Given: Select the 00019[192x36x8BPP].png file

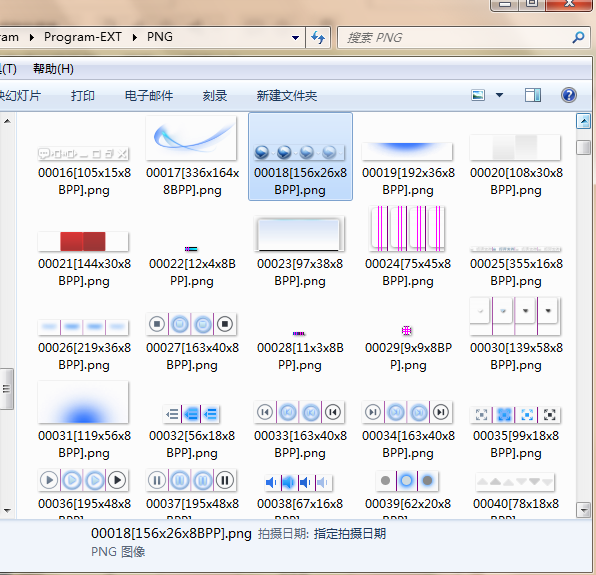Looking at the screenshot, I should click(x=407, y=151).
